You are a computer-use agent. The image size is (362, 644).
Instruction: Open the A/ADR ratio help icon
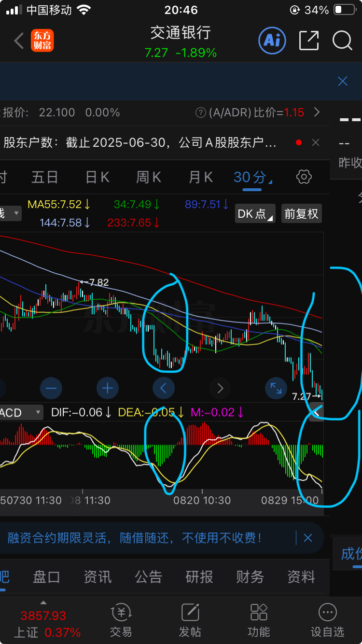(201, 113)
